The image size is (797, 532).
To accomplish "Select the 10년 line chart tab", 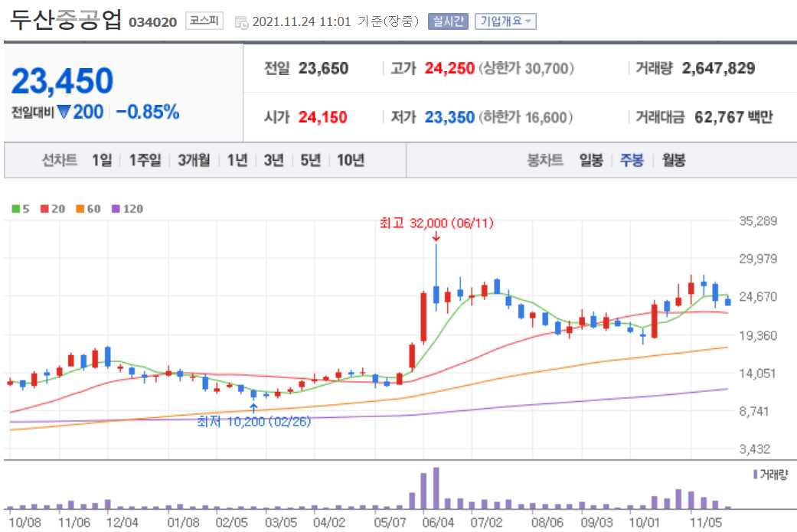I will point(351,161).
